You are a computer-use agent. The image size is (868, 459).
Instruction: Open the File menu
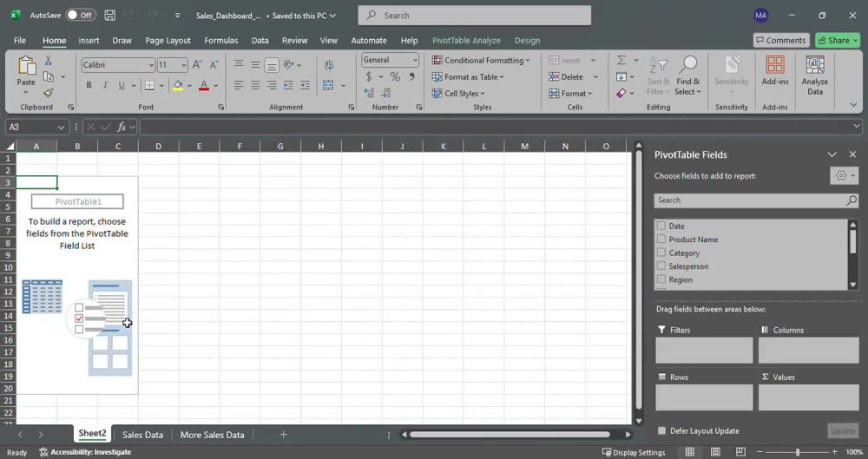tap(20, 41)
